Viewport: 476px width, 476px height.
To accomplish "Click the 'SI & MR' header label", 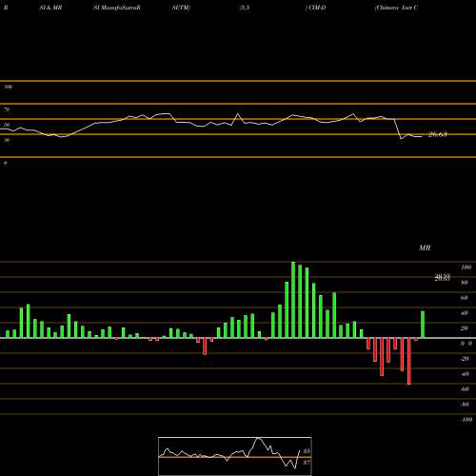I will pos(50,8).
